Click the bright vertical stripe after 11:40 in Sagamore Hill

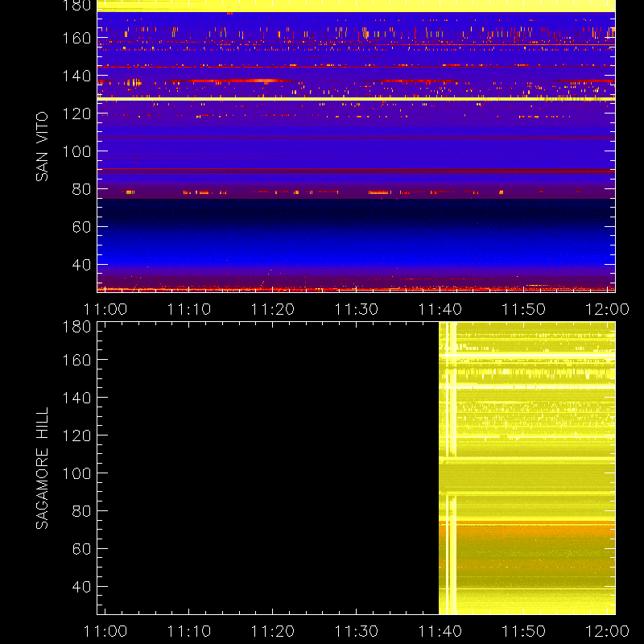point(451,469)
